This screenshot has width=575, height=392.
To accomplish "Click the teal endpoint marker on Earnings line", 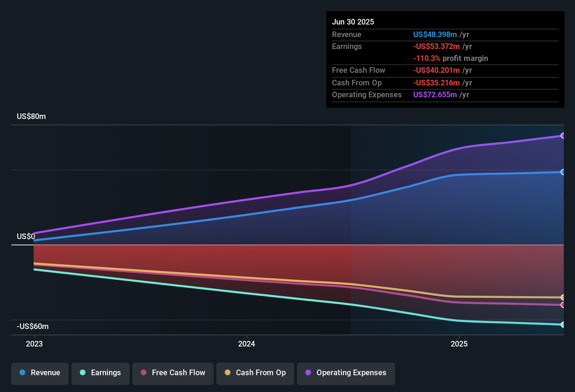I will [563, 325].
